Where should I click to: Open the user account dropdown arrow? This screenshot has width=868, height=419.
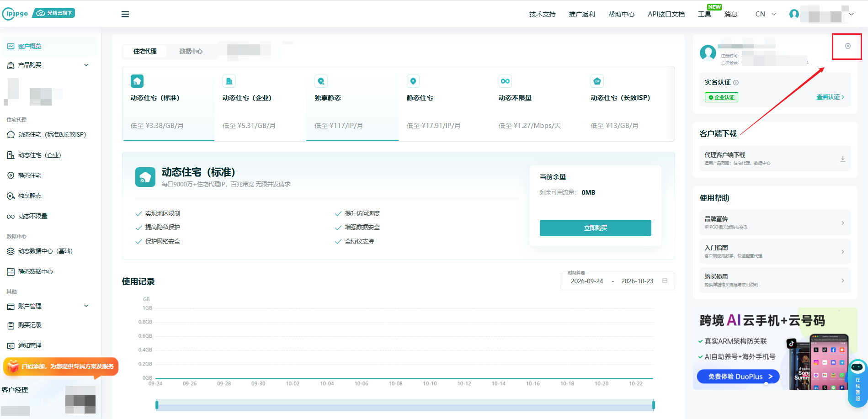[851, 14]
